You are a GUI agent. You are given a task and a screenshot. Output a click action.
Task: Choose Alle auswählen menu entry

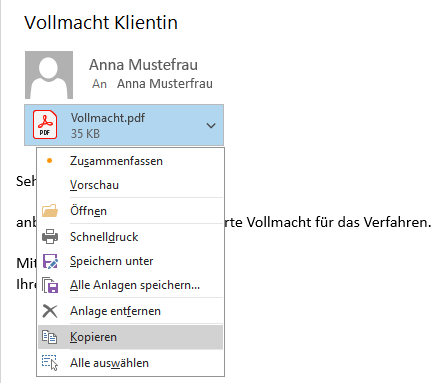[x=131, y=363]
